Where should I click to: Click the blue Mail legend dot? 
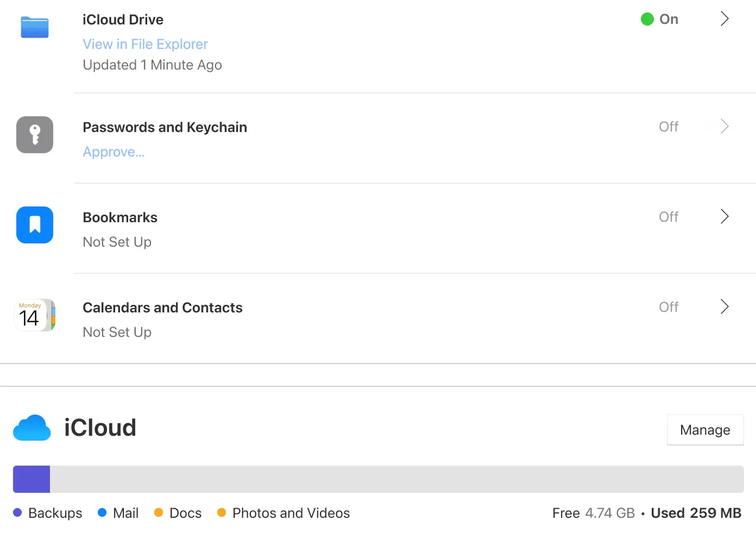pos(102,512)
